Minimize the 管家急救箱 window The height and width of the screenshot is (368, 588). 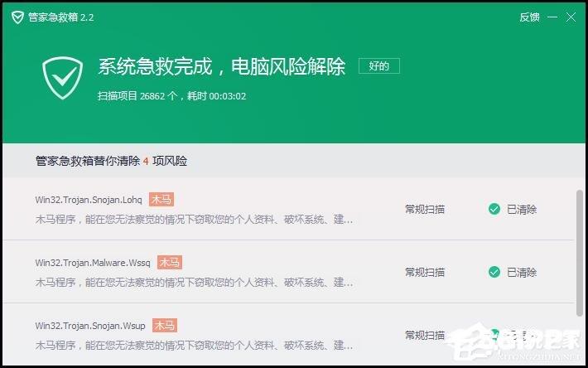click(552, 17)
